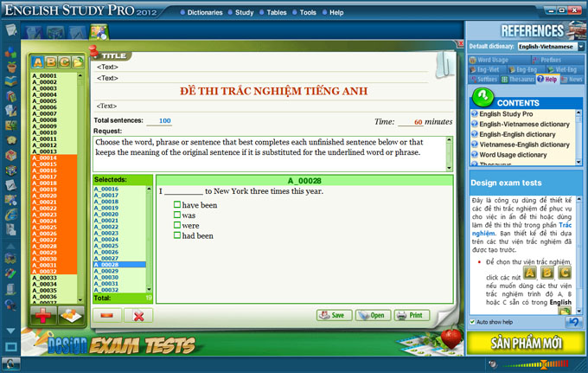Open the open-book sidebar icon
Screen dimensions: 588x373
coord(11,81)
